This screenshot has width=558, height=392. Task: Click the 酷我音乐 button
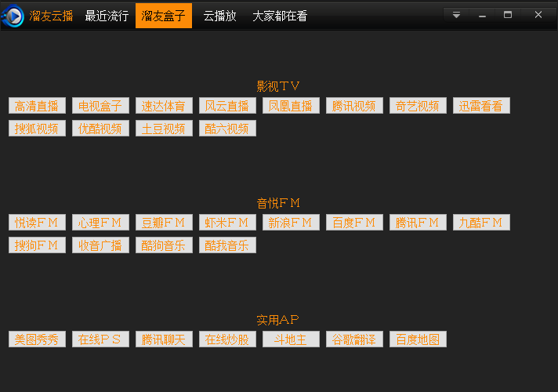227,245
